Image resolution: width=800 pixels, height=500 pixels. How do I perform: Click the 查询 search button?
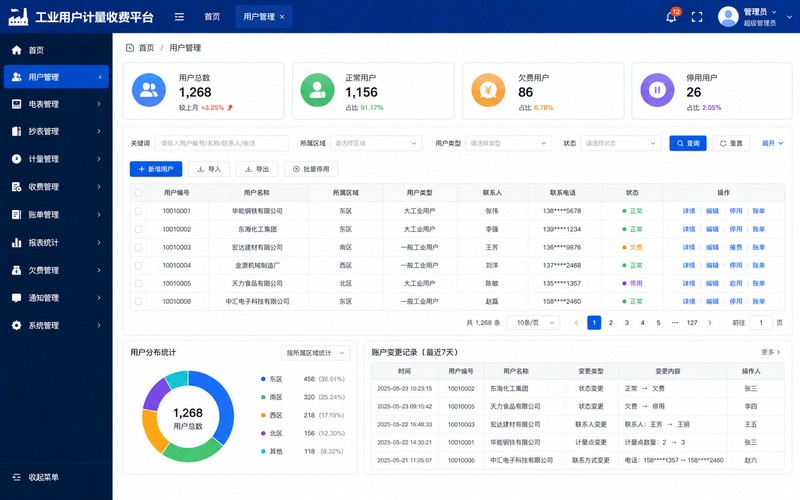[688, 143]
